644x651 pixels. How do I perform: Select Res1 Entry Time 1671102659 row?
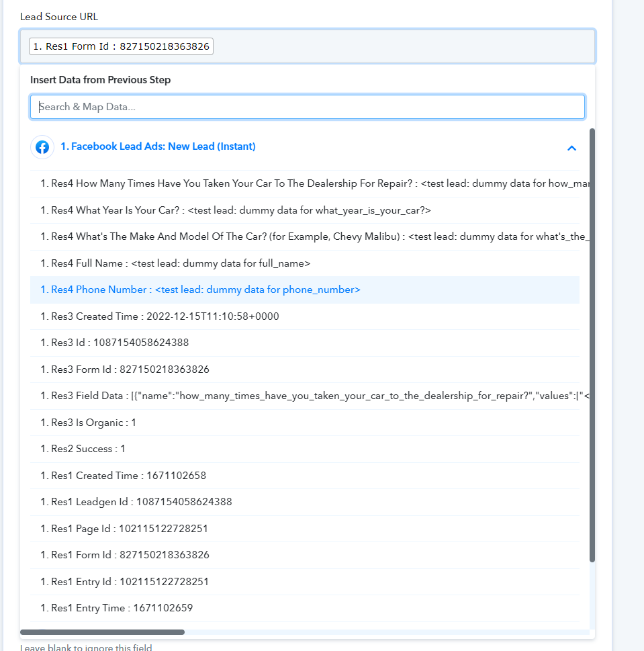305,608
